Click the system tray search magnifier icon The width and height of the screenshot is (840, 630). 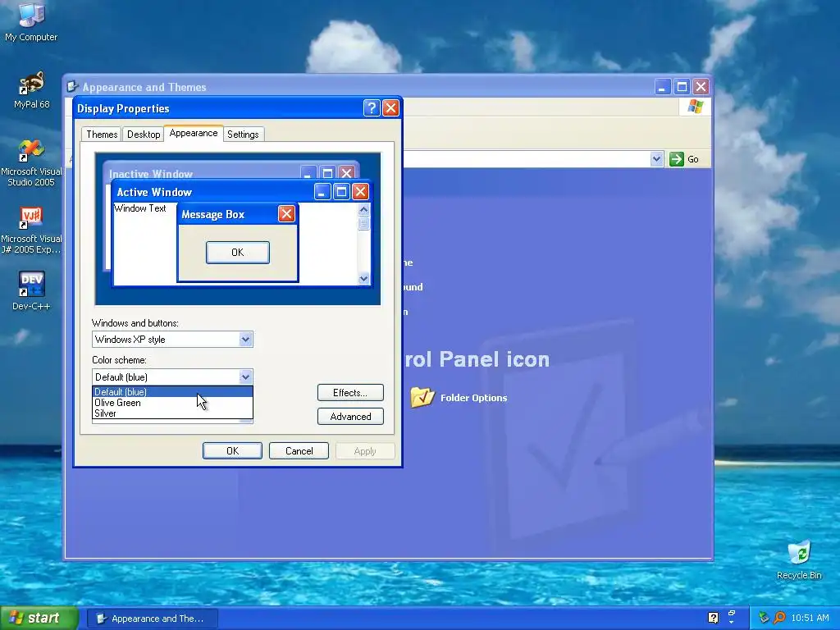pyautogui.click(x=779, y=618)
